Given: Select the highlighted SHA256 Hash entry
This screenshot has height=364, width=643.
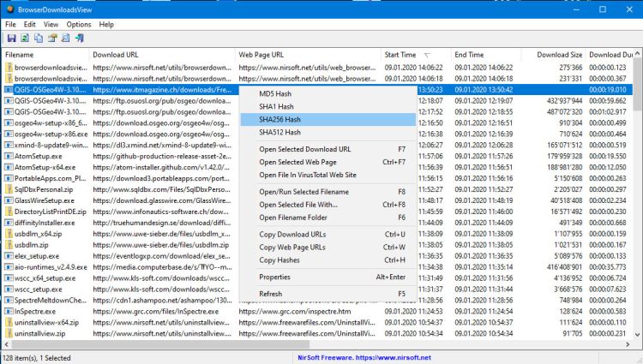Looking at the screenshot, I should pyautogui.click(x=328, y=119).
